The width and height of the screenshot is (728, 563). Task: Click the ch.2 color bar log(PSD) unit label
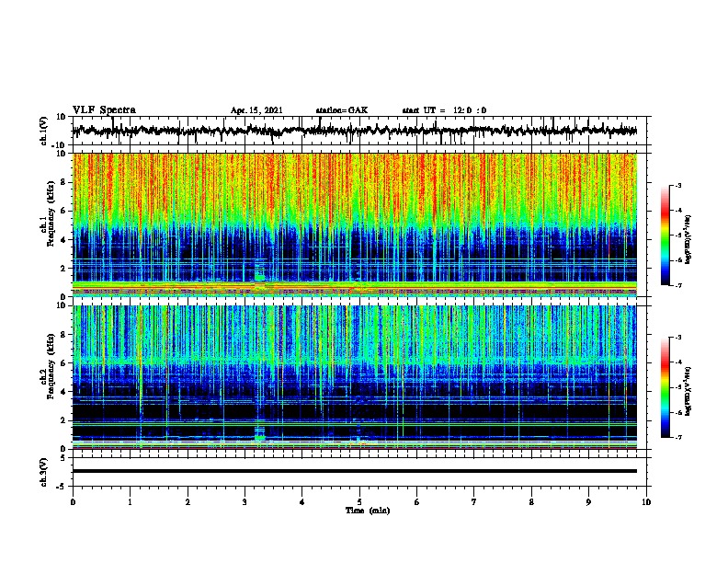point(688,391)
